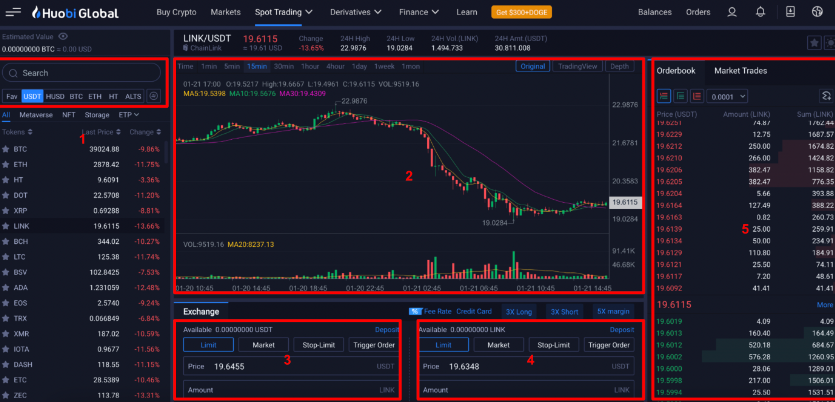This screenshot has height=402, width=835.
Task: Sort token list by Last Price
Action: [101, 132]
